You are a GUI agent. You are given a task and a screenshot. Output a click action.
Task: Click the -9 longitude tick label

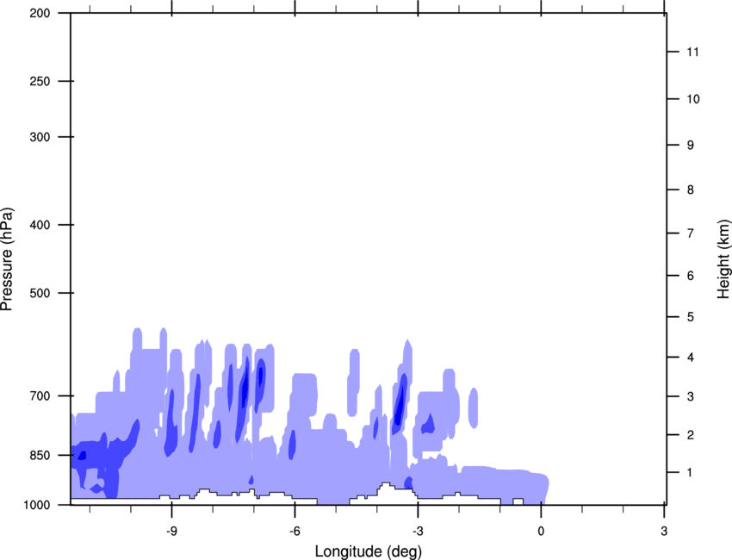pos(171,532)
